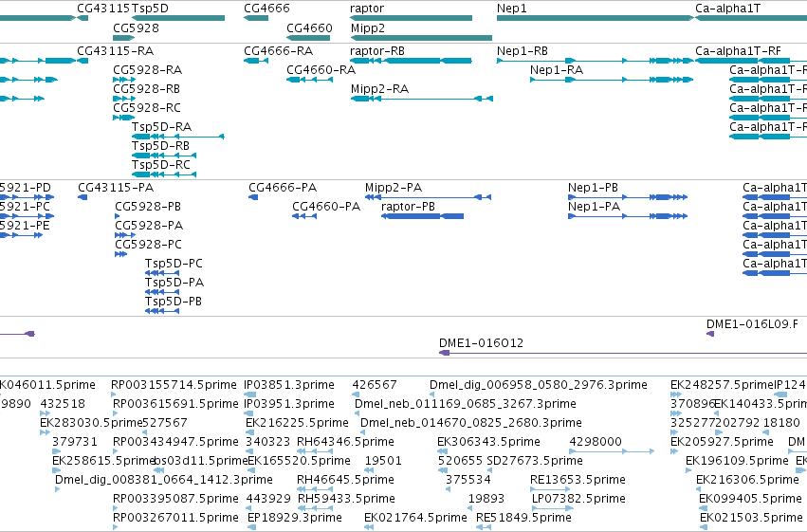Select transcript CG43115-RA

[x=83, y=61]
